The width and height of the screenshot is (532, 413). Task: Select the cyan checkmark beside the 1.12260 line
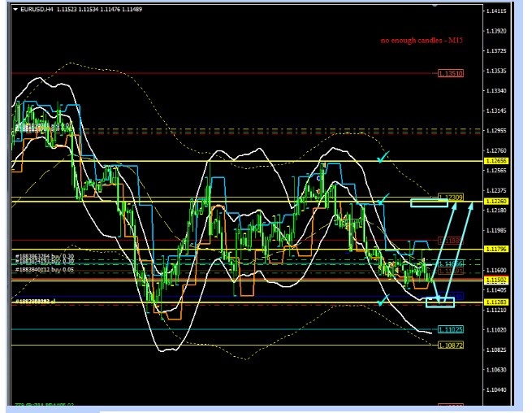(384, 198)
